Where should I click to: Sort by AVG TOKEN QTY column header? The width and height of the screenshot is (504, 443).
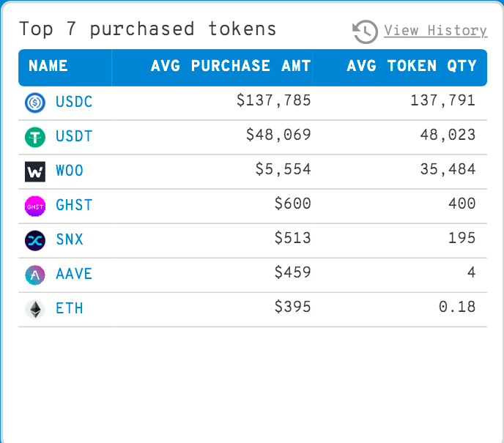412,66
